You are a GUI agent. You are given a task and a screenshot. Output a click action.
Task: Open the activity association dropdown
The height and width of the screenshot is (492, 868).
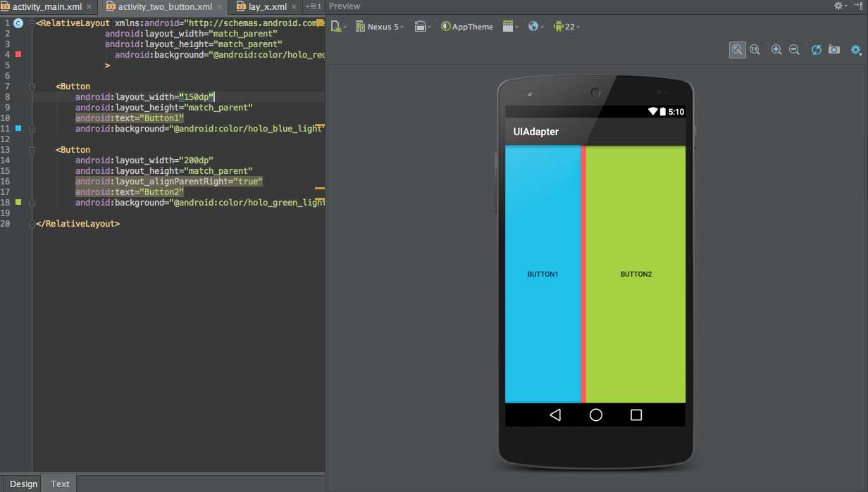[x=510, y=27]
